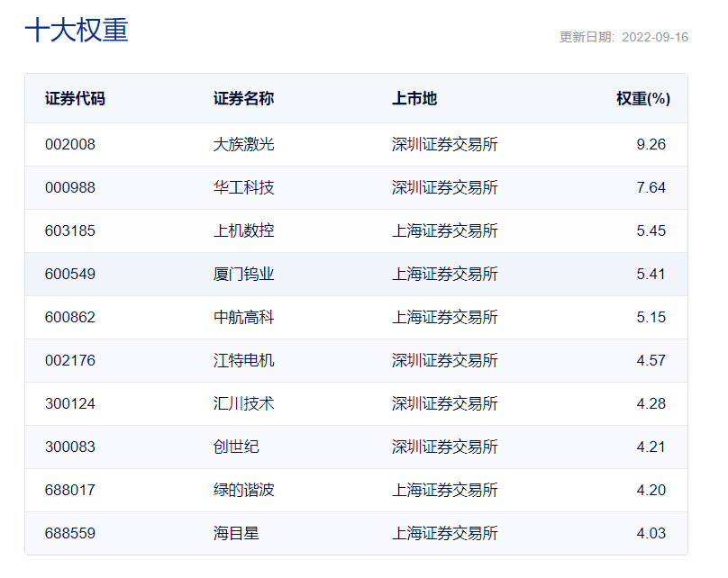728x578 pixels.
Task: Click weight value 4.20
Action: click(651, 490)
